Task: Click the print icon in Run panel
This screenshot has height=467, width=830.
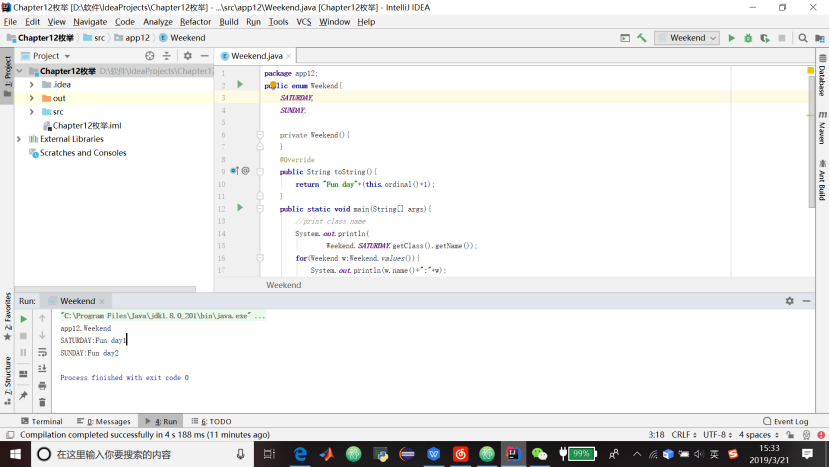Action: pyautogui.click(x=42, y=385)
